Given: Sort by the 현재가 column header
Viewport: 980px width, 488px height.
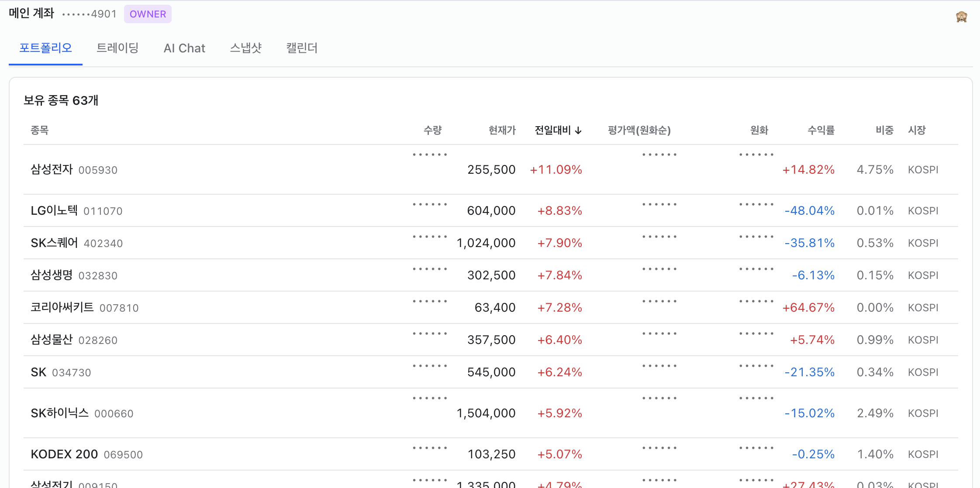Looking at the screenshot, I should tap(502, 130).
